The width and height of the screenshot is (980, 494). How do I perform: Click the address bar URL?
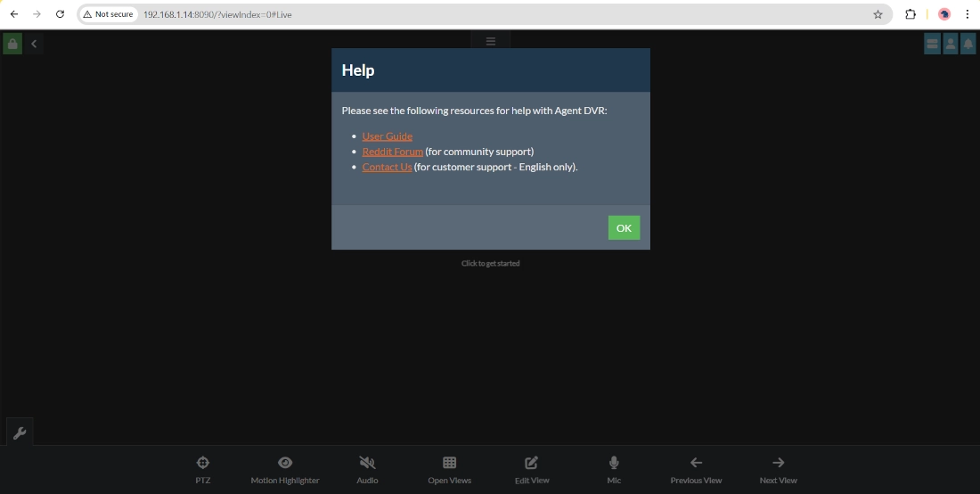(x=217, y=14)
